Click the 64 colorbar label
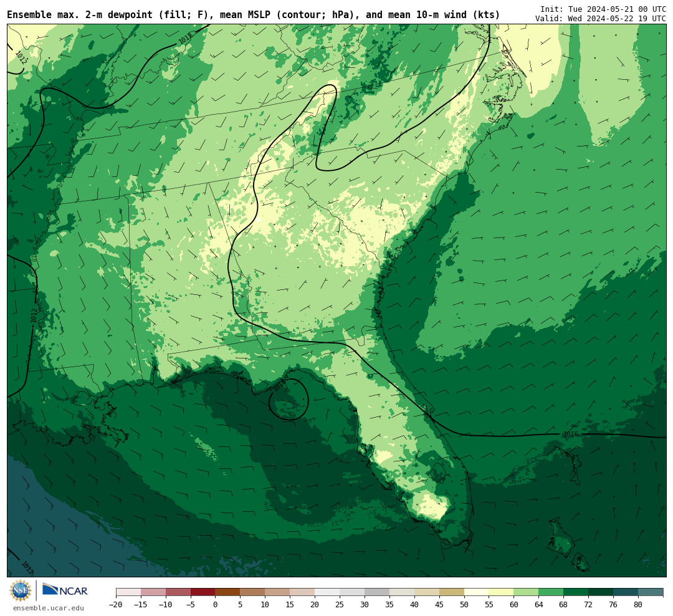 tap(538, 605)
